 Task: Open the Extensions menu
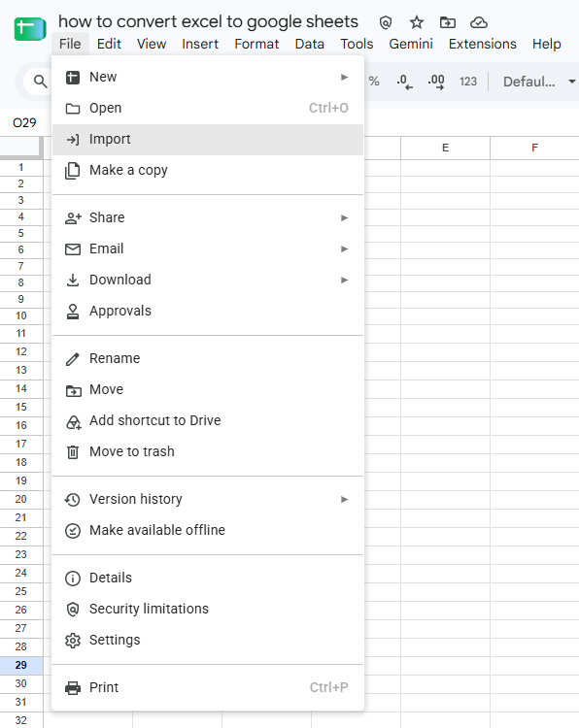[x=483, y=44]
